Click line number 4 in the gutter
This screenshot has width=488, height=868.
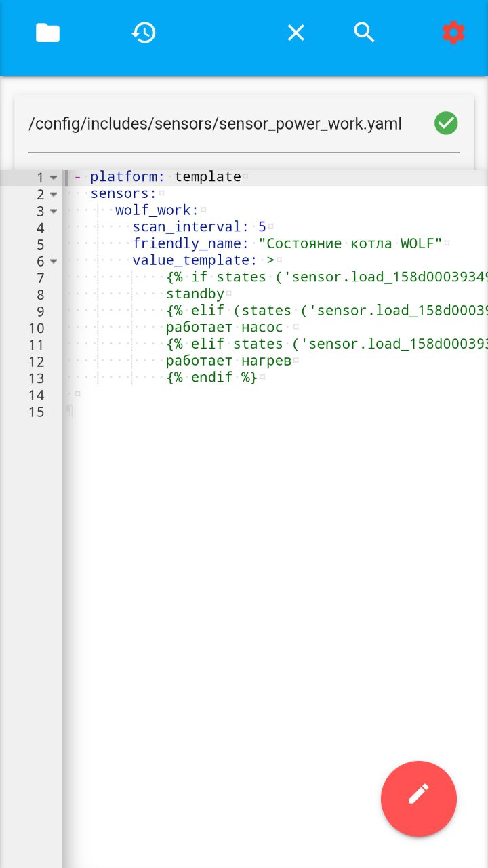point(40,228)
